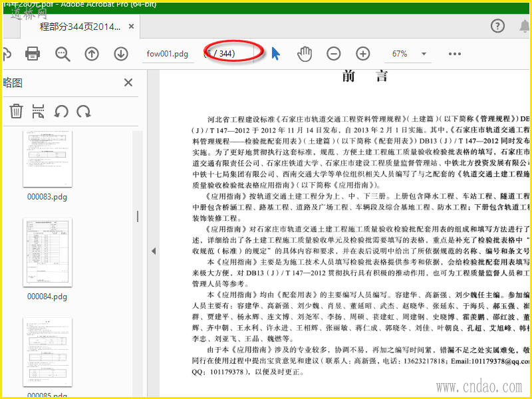Select the document tab 程部分344页2014...
532x399 pixels.
coord(80,27)
